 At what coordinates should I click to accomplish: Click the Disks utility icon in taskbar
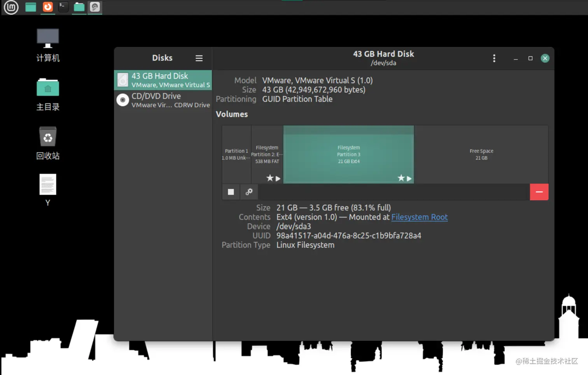(94, 7)
